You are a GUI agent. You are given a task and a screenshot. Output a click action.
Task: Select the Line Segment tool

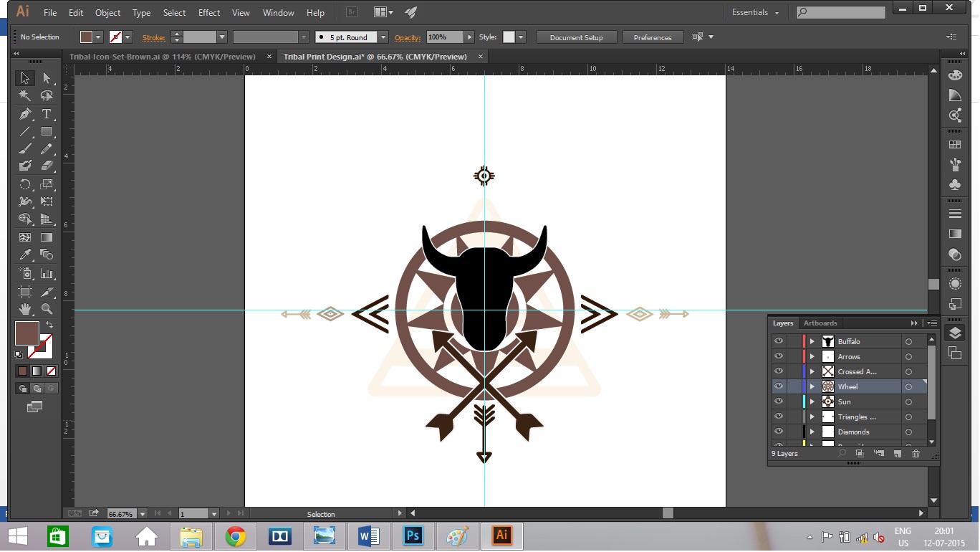(25, 131)
